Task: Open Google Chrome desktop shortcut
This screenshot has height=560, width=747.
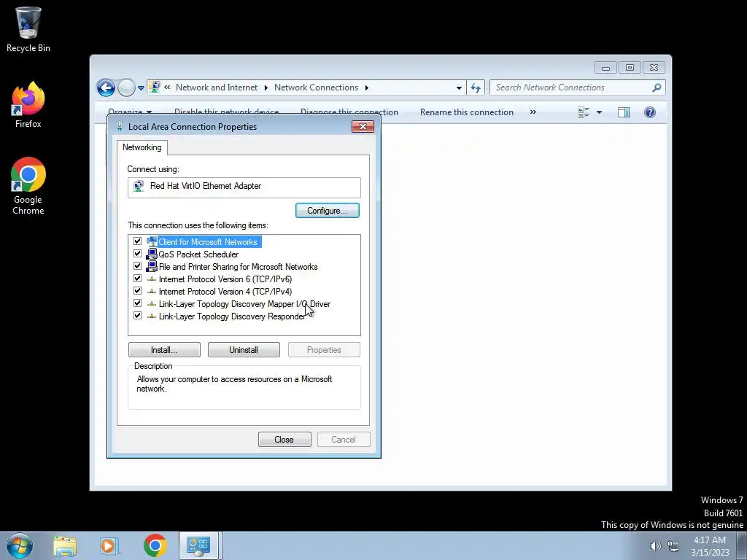Action: (28, 186)
